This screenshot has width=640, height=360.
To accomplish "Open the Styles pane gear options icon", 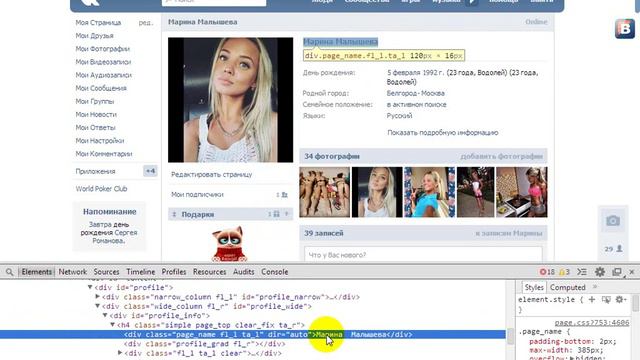I will (620, 300).
